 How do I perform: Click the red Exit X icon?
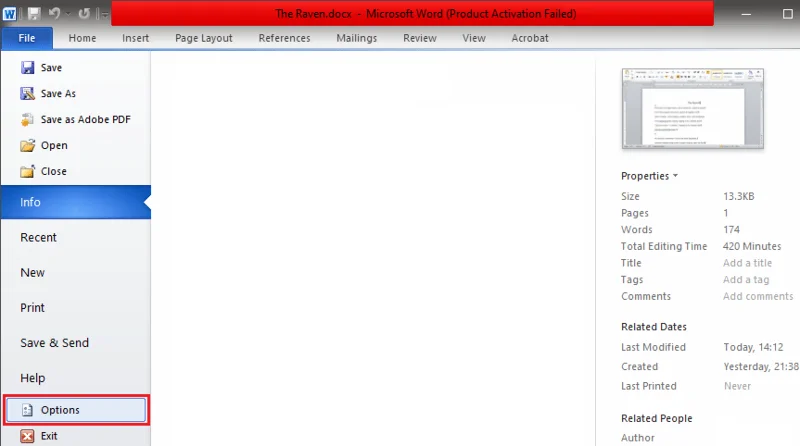click(x=28, y=436)
